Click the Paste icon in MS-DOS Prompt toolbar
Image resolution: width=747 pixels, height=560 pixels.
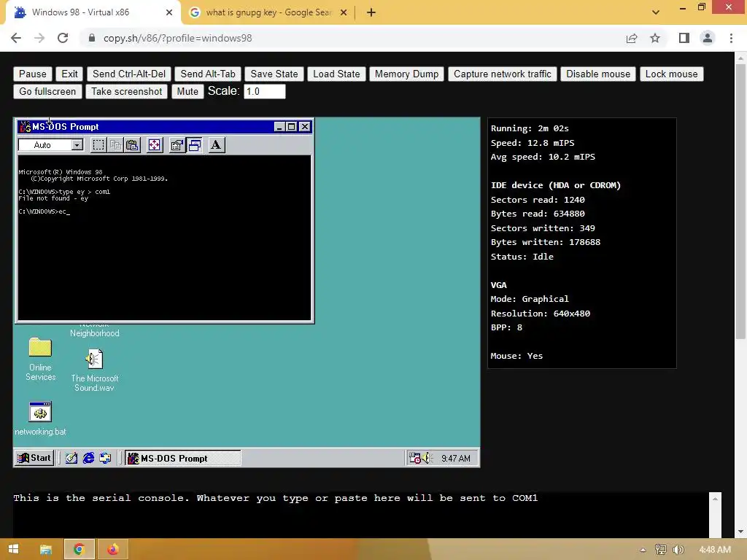(133, 145)
